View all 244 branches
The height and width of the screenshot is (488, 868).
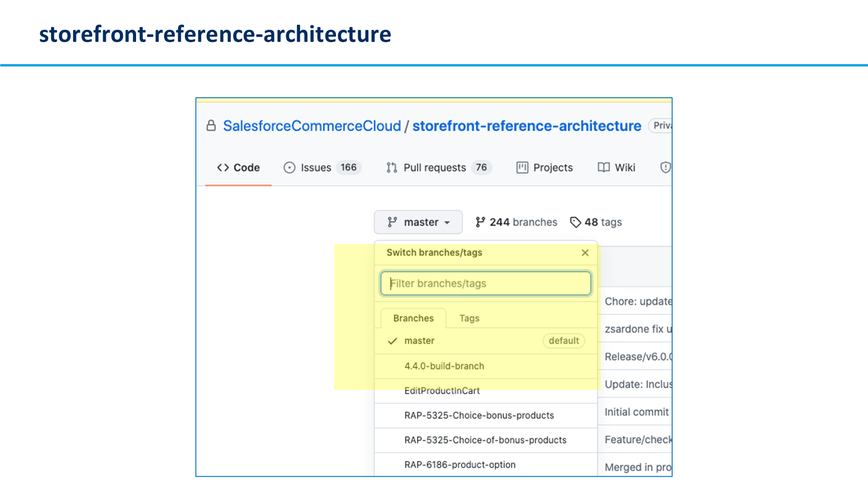coord(516,222)
